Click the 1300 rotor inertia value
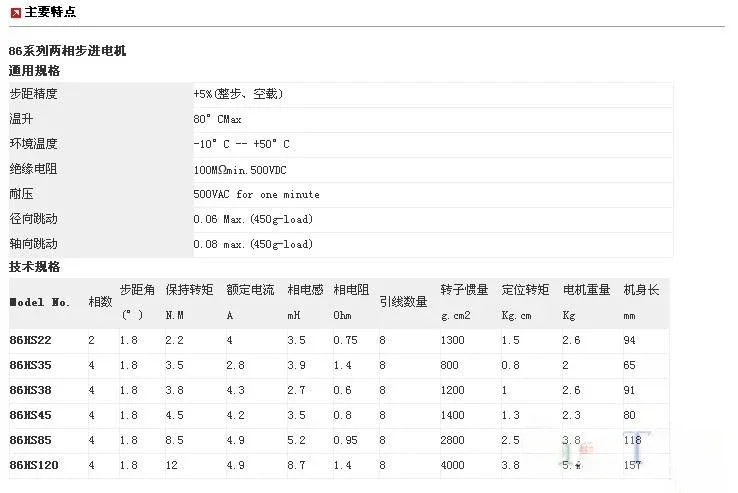Image resolution: width=738 pixels, height=493 pixels. [x=453, y=340]
